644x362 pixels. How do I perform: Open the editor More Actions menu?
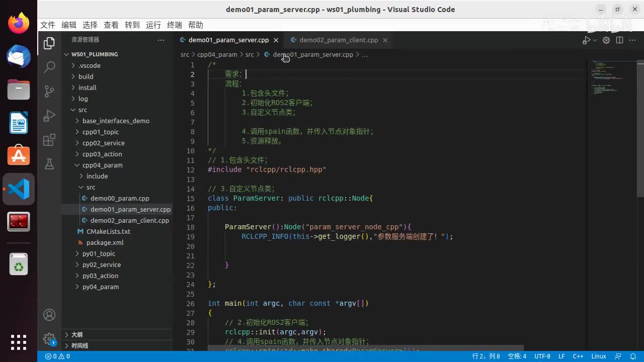(632, 40)
